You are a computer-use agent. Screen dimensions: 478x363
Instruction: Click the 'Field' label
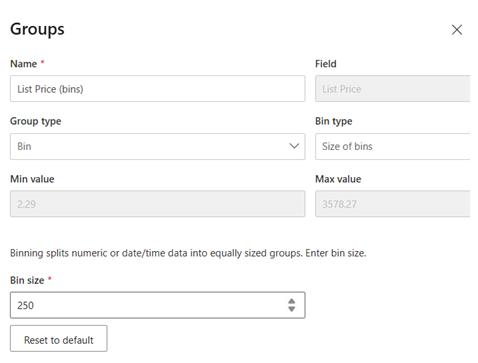[326, 64]
